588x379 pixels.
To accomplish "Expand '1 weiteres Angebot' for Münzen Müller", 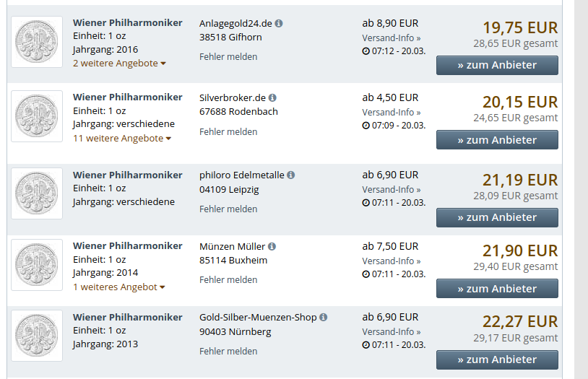I will click(x=119, y=287).
